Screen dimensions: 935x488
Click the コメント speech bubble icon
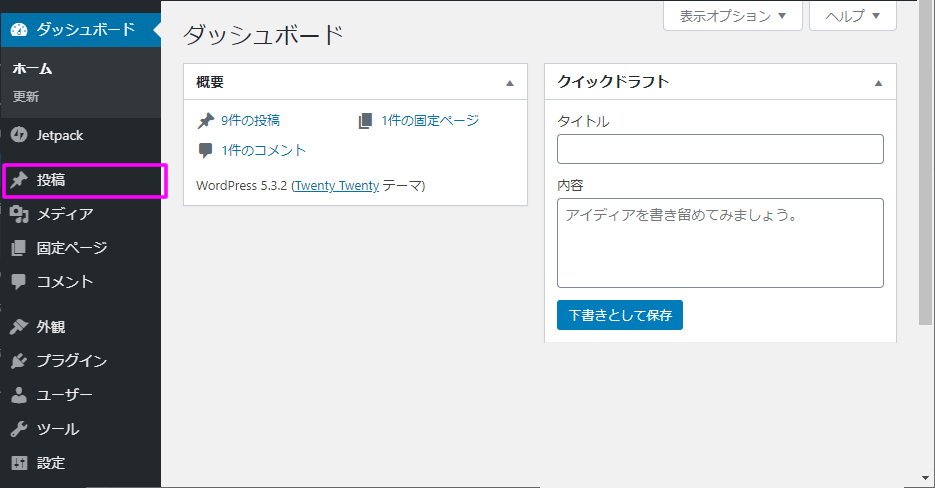click(x=19, y=282)
